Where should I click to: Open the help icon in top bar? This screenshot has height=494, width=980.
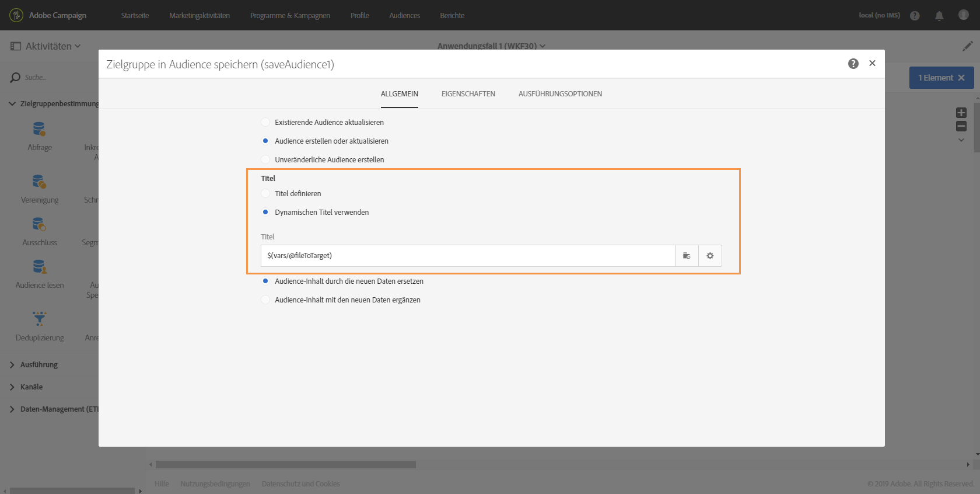pyautogui.click(x=915, y=16)
